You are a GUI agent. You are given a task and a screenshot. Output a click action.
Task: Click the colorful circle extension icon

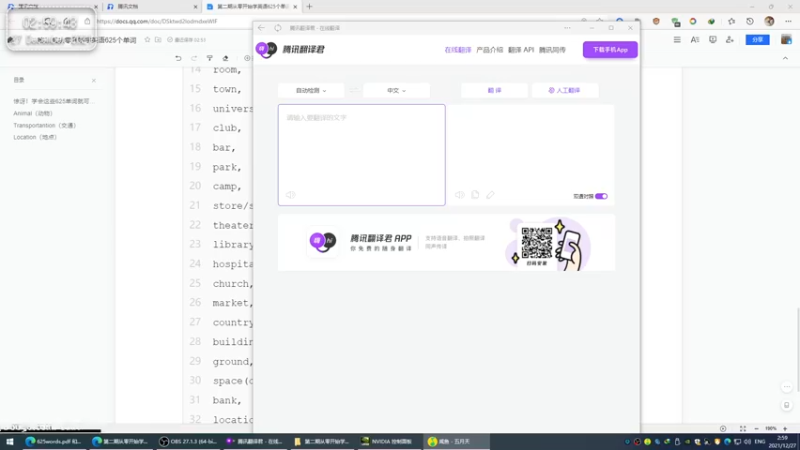(x=693, y=21)
